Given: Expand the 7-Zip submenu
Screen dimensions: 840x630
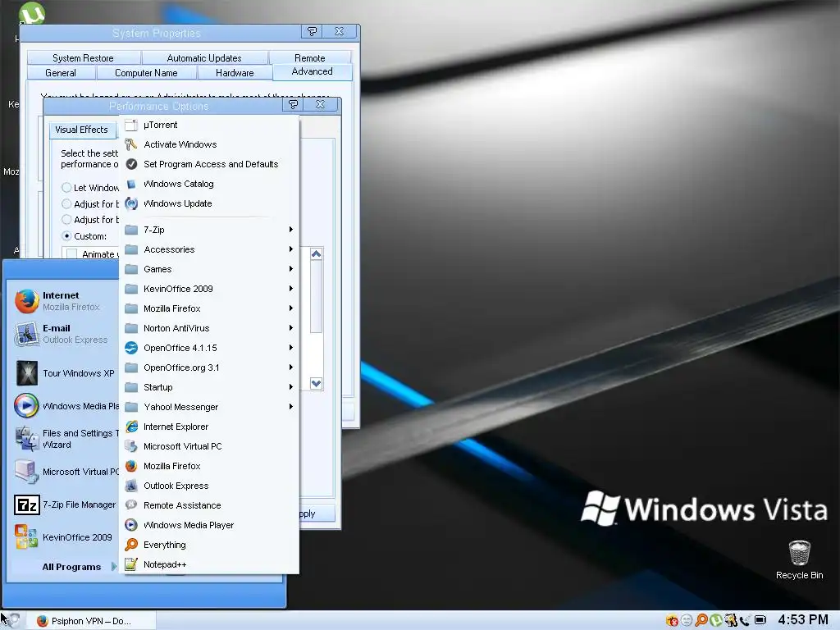Looking at the screenshot, I should pos(209,230).
